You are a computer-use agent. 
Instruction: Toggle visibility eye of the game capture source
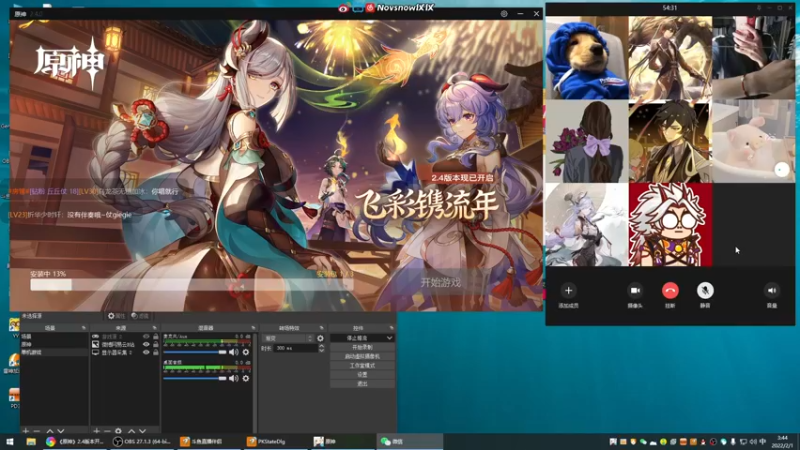tap(146, 336)
